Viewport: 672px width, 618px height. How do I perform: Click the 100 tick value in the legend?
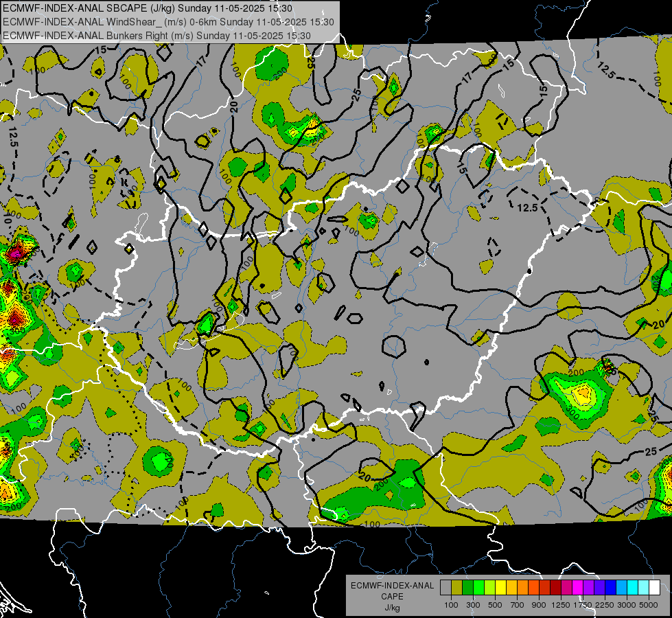pyautogui.click(x=451, y=605)
